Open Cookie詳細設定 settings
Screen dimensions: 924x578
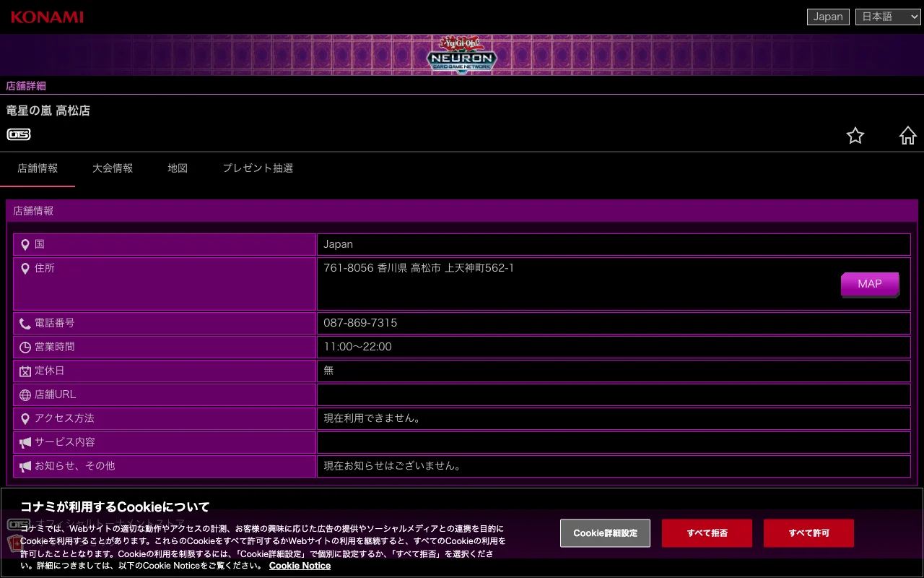(x=605, y=533)
